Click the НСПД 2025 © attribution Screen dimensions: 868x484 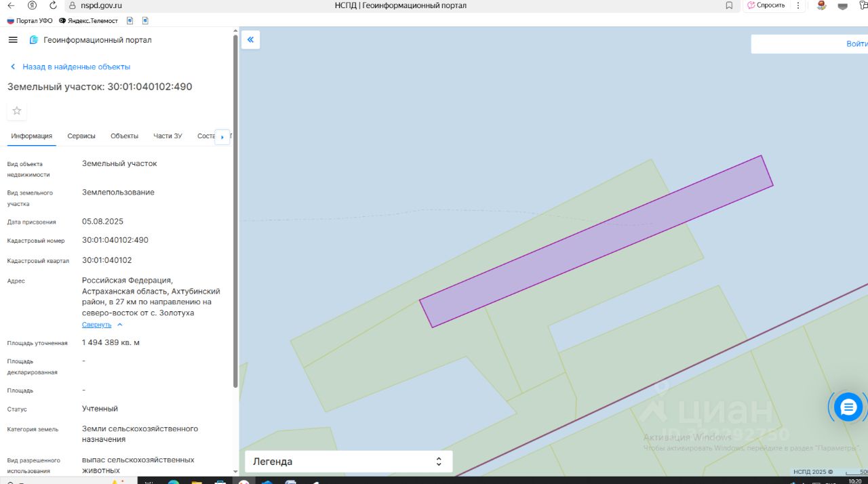click(x=813, y=472)
